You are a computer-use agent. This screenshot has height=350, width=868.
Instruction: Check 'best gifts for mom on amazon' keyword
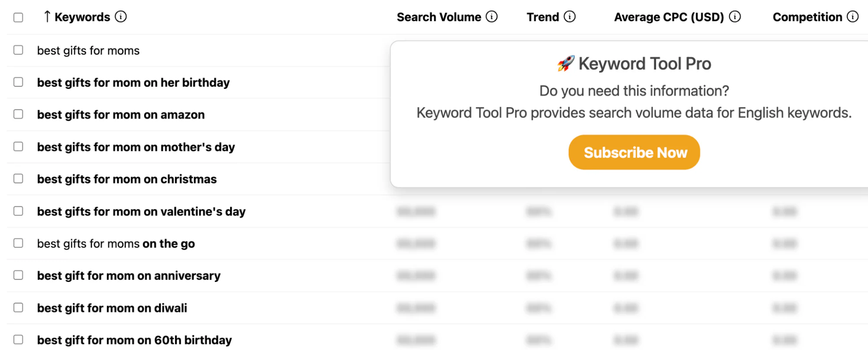[x=18, y=114]
